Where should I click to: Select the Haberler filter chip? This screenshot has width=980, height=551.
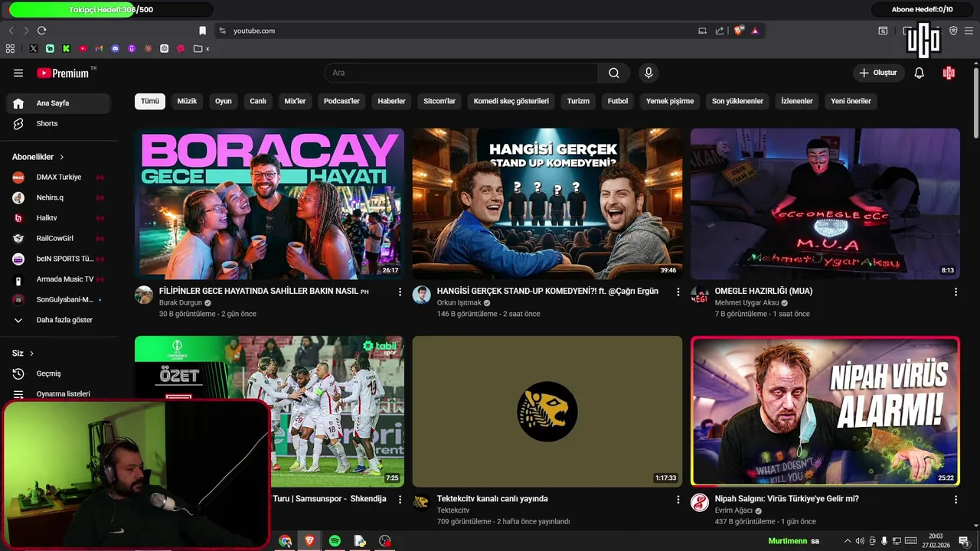point(391,101)
